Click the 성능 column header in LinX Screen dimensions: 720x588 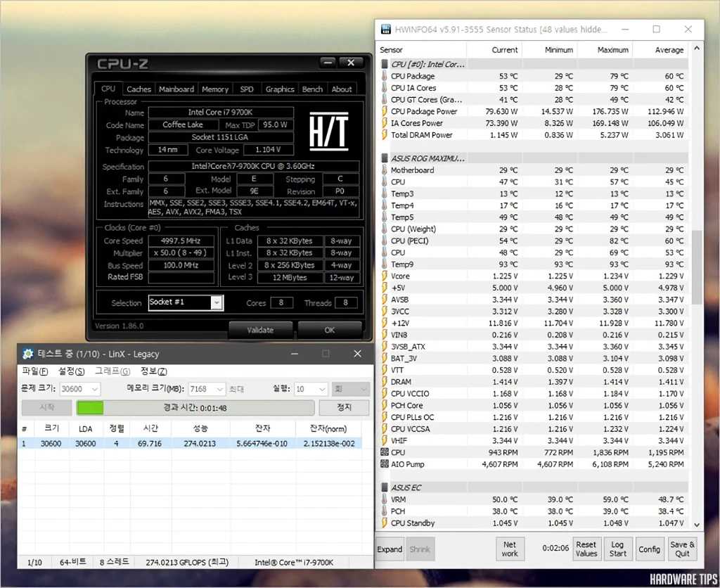pos(200,428)
